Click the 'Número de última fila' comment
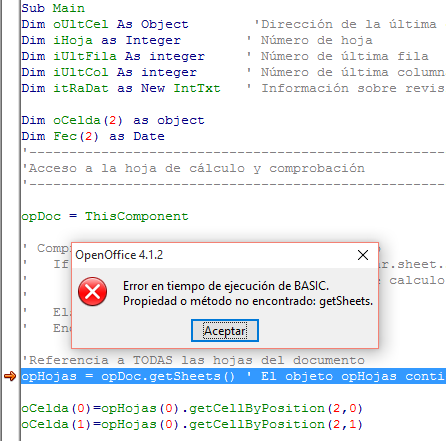 pyautogui.click(x=338, y=56)
